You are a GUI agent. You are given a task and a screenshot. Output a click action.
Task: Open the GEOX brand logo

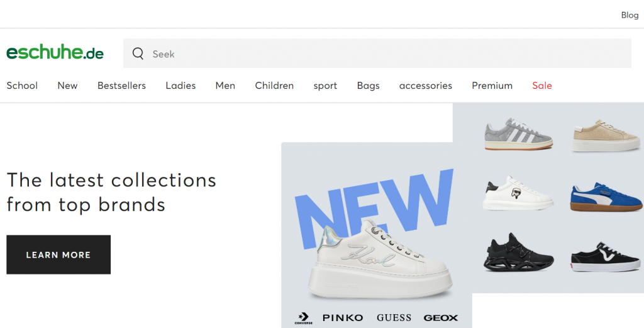[441, 318]
